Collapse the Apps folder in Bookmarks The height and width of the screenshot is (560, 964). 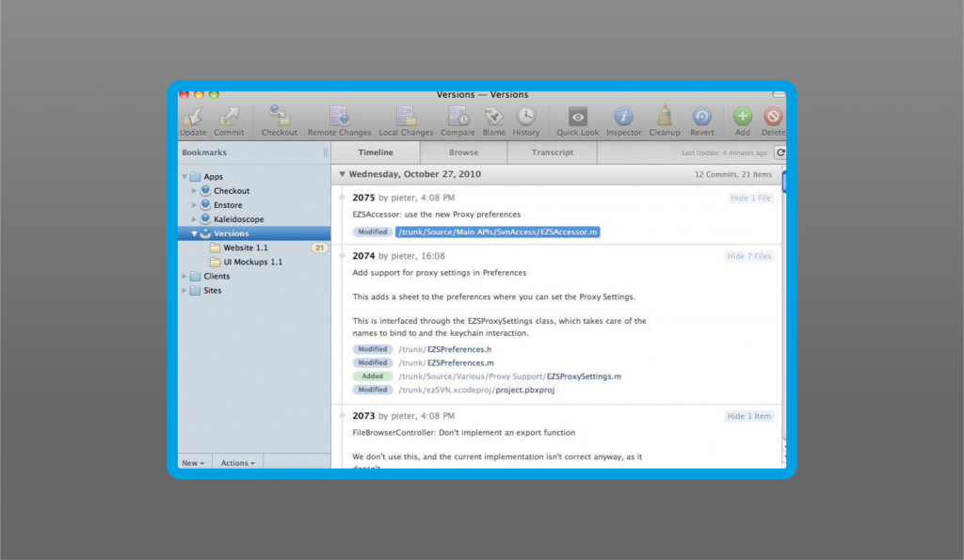click(185, 176)
